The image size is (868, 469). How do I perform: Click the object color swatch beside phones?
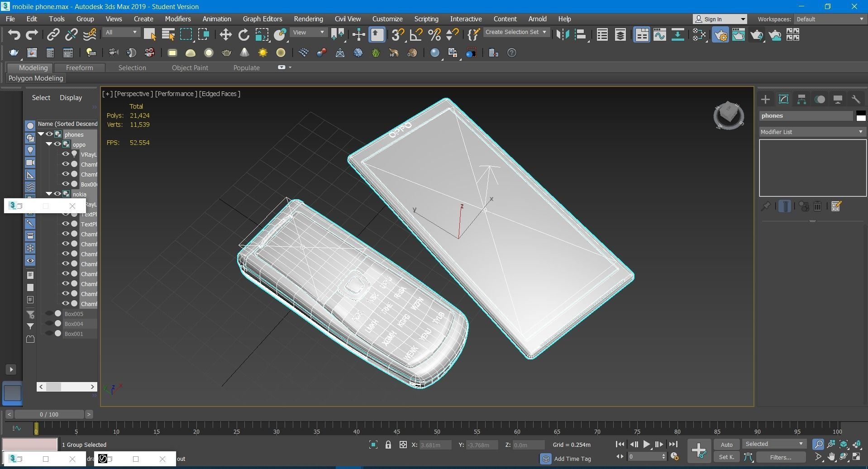coord(861,116)
